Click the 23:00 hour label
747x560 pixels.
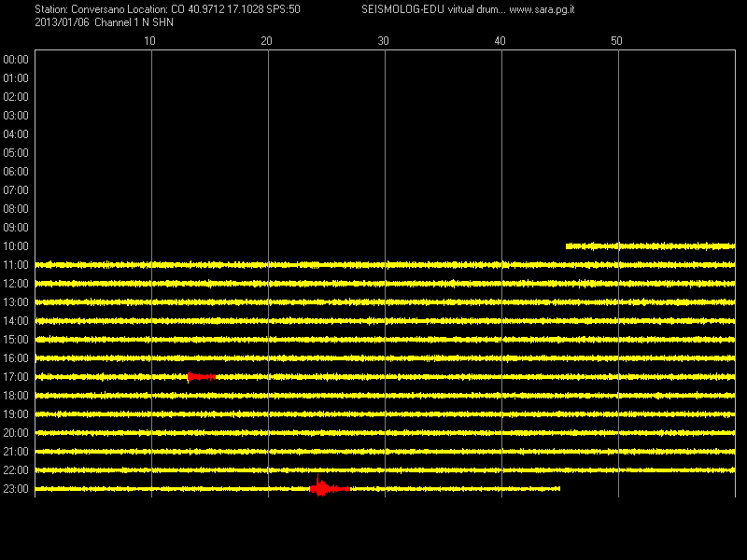click(x=16, y=489)
